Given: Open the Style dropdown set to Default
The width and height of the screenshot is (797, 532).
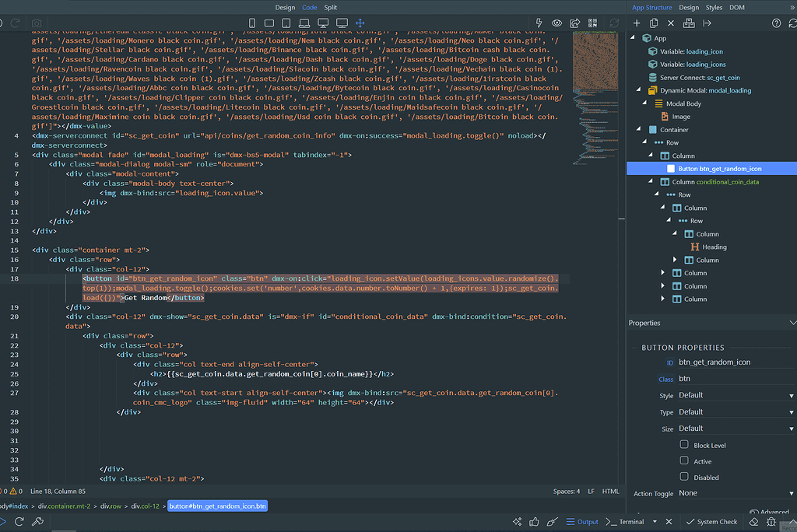Looking at the screenshot, I should tap(736, 394).
